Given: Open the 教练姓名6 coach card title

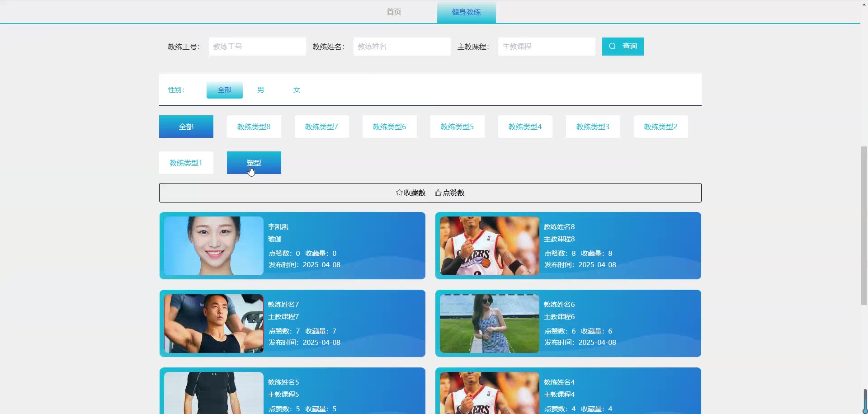Looking at the screenshot, I should [559, 305].
